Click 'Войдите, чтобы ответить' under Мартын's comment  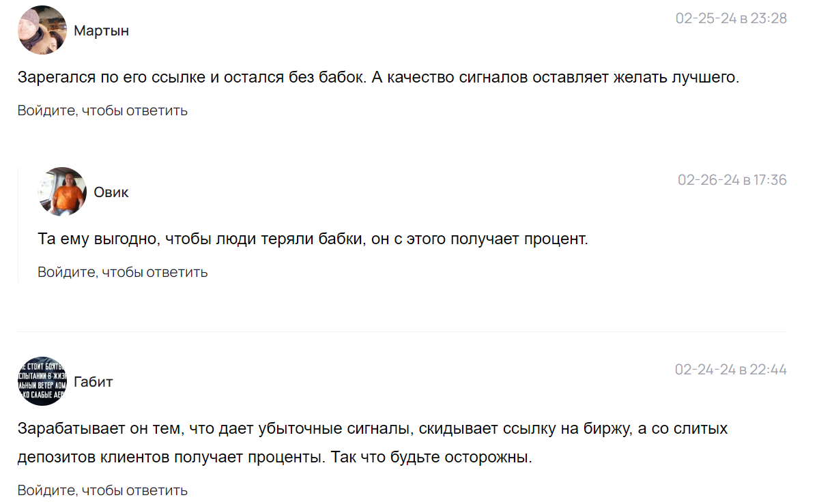coord(102,110)
